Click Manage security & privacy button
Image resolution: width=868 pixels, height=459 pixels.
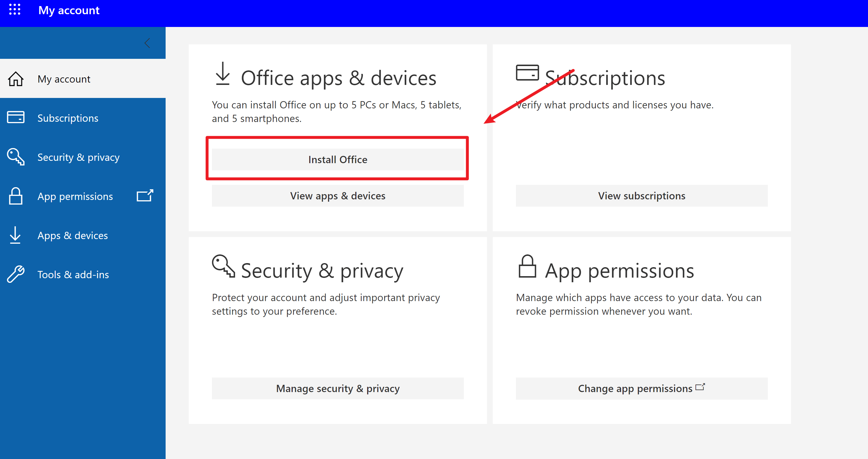pos(338,389)
